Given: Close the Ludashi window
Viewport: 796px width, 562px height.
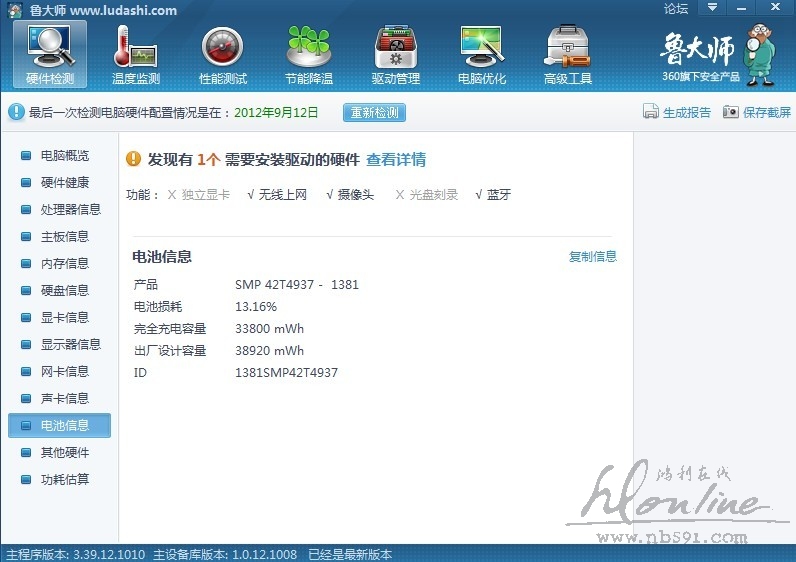Looking at the screenshot, I should pos(775,7).
